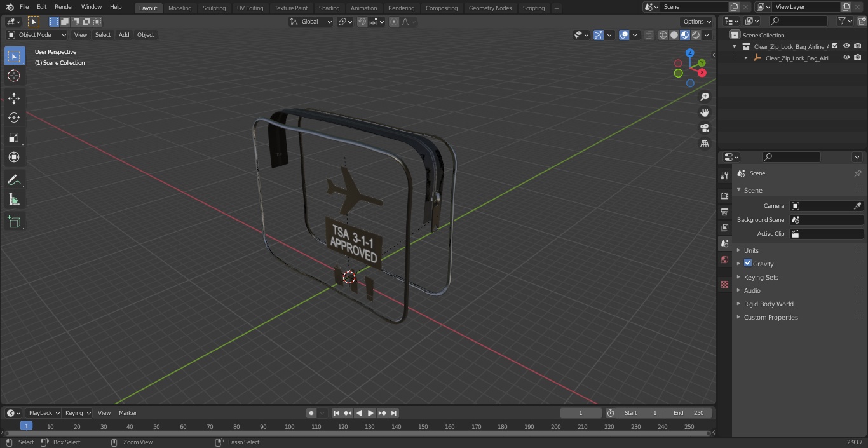Open the Options dropdown
Image resolution: width=868 pixels, height=448 pixels.
(x=697, y=22)
